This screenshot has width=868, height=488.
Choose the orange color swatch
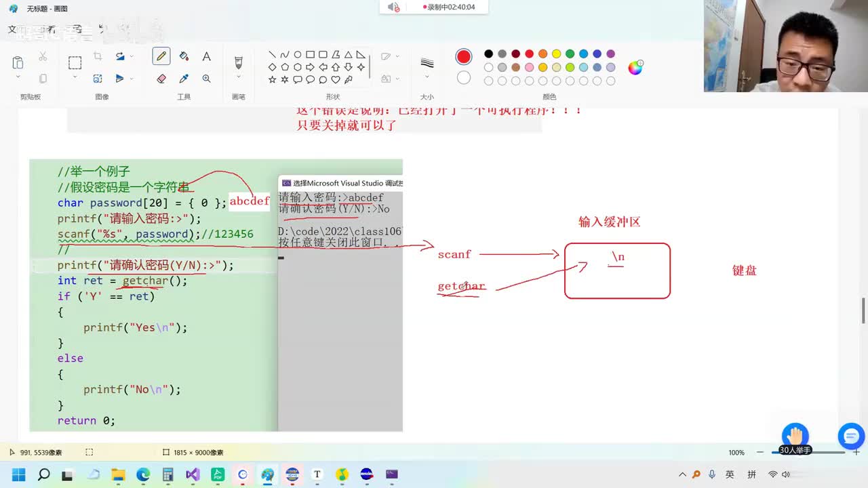point(542,54)
